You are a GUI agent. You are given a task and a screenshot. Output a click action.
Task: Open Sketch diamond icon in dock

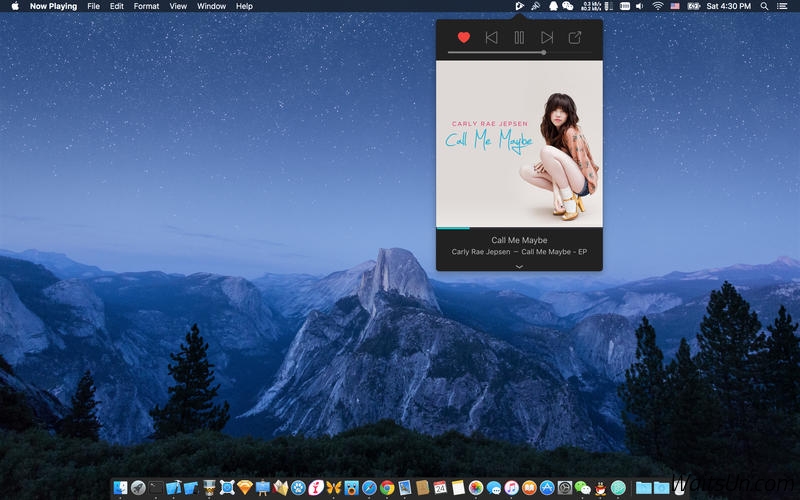click(x=245, y=488)
